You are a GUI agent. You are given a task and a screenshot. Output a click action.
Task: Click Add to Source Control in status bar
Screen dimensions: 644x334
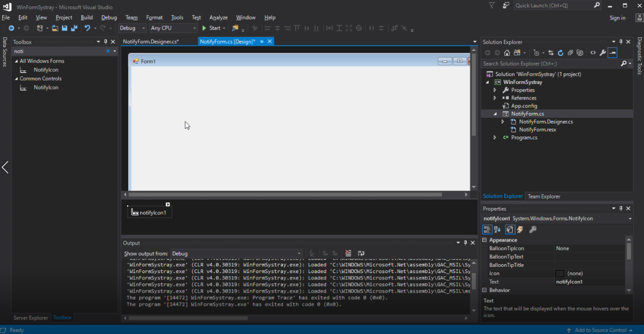(600, 330)
